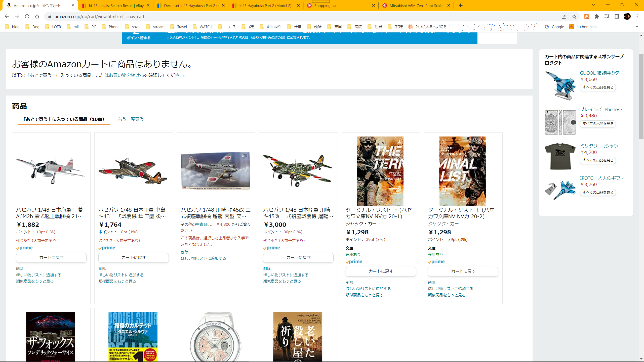The height and width of the screenshot is (362, 644).
Task: Open the Google bookmark
Action: tap(554, 27)
